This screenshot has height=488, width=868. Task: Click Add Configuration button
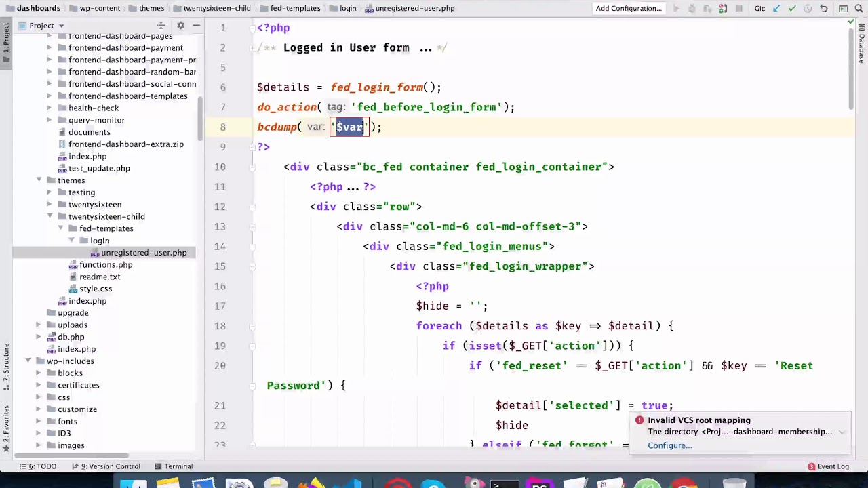(x=629, y=8)
